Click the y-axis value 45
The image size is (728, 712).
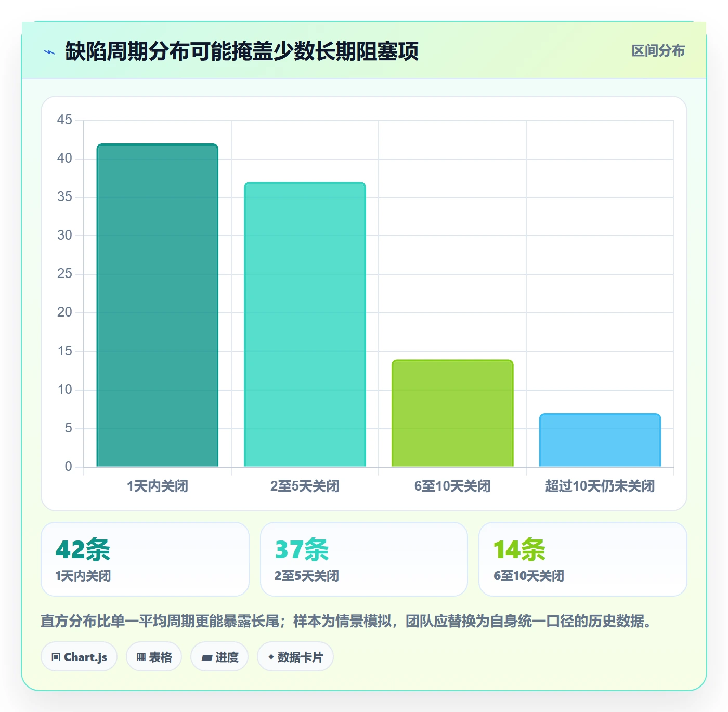64,120
